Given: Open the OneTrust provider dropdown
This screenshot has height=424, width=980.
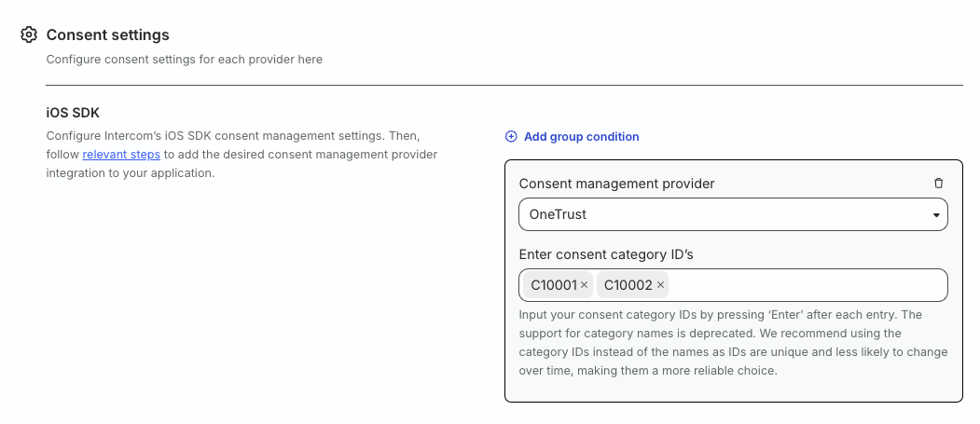Looking at the screenshot, I should click(732, 214).
